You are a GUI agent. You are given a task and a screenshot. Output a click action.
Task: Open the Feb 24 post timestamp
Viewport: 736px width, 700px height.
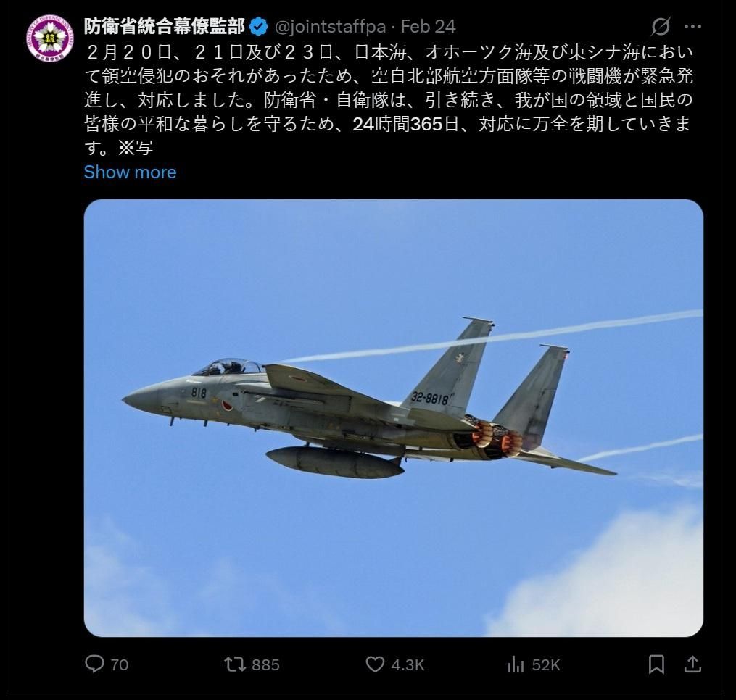428,27
